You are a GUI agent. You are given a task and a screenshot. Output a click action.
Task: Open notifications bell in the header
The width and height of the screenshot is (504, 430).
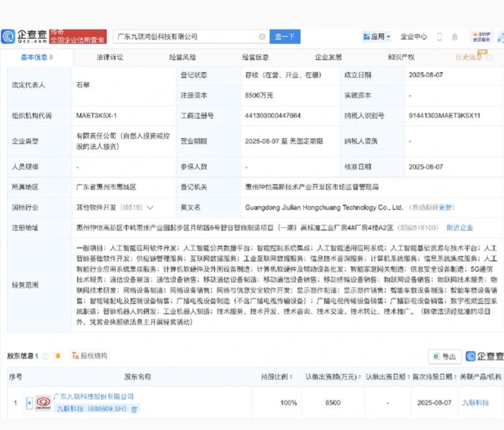(x=455, y=37)
